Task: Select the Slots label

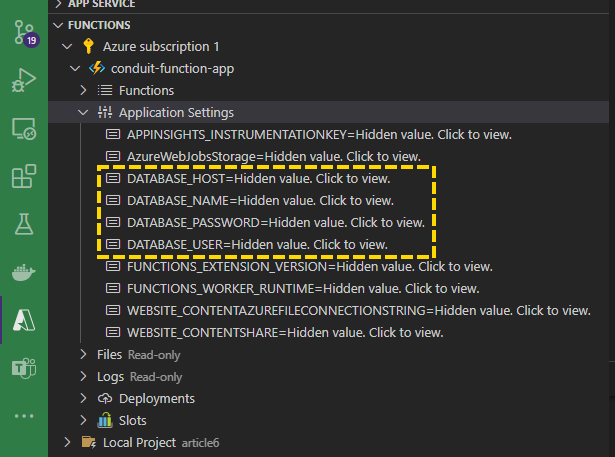Action: [x=133, y=421]
